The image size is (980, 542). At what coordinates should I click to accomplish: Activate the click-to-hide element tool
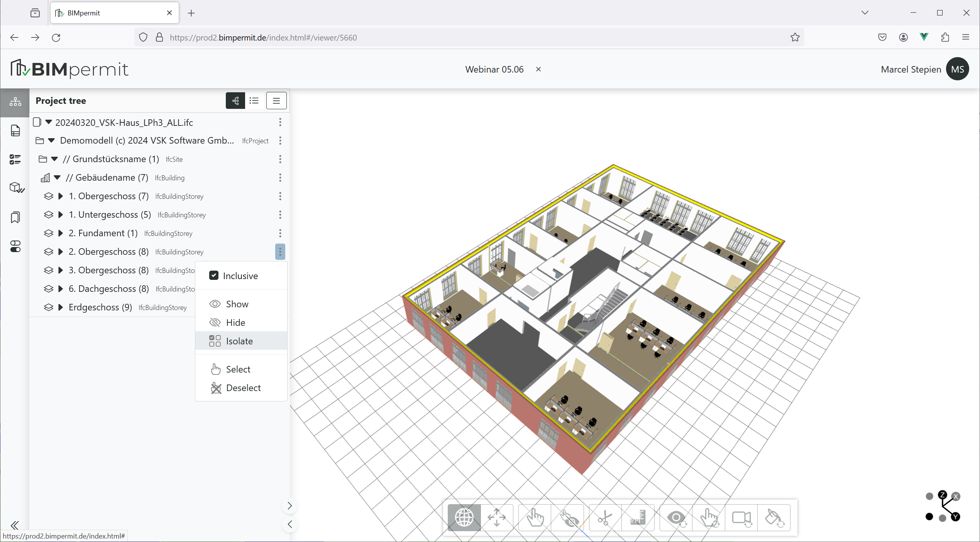[x=568, y=518]
